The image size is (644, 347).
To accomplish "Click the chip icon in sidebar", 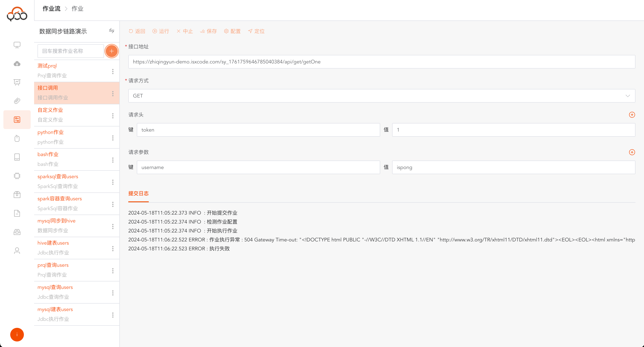I will 17,176.
